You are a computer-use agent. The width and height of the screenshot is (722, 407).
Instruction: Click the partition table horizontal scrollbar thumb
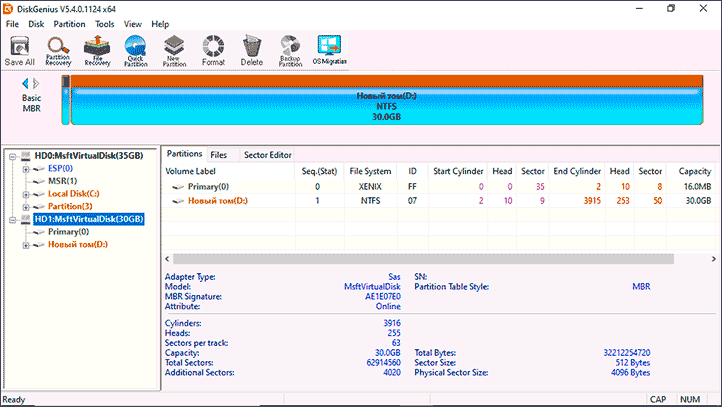423,259
